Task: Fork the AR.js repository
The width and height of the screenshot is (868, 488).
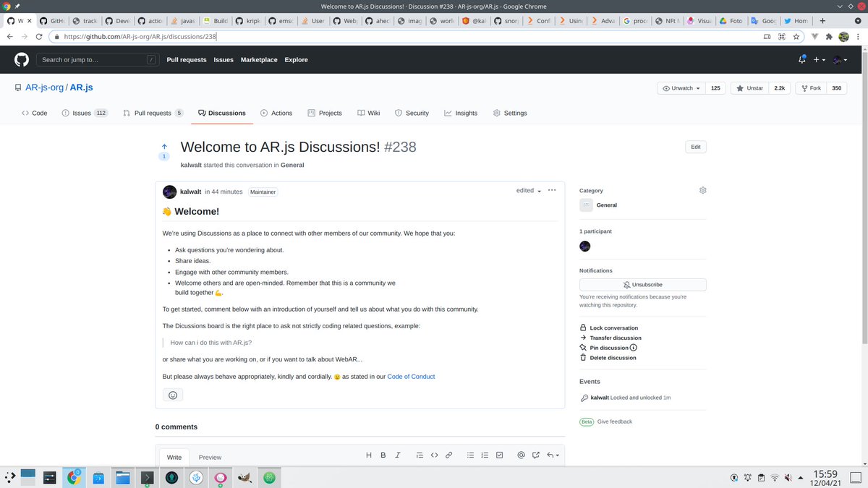Action: coord(809,88)
